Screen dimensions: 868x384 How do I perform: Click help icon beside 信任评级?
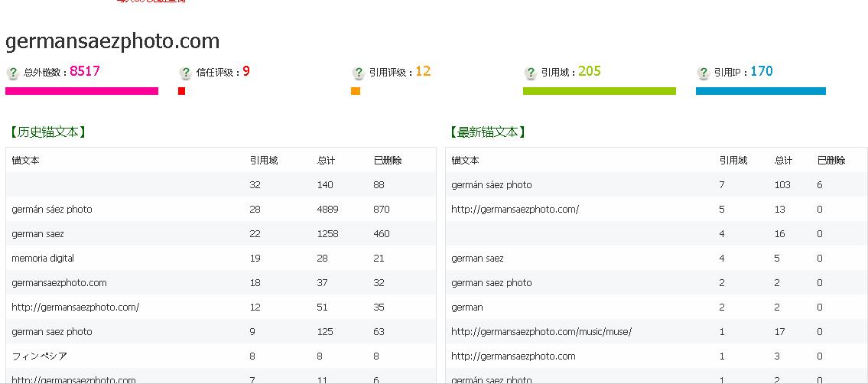[x=185, y=73]
